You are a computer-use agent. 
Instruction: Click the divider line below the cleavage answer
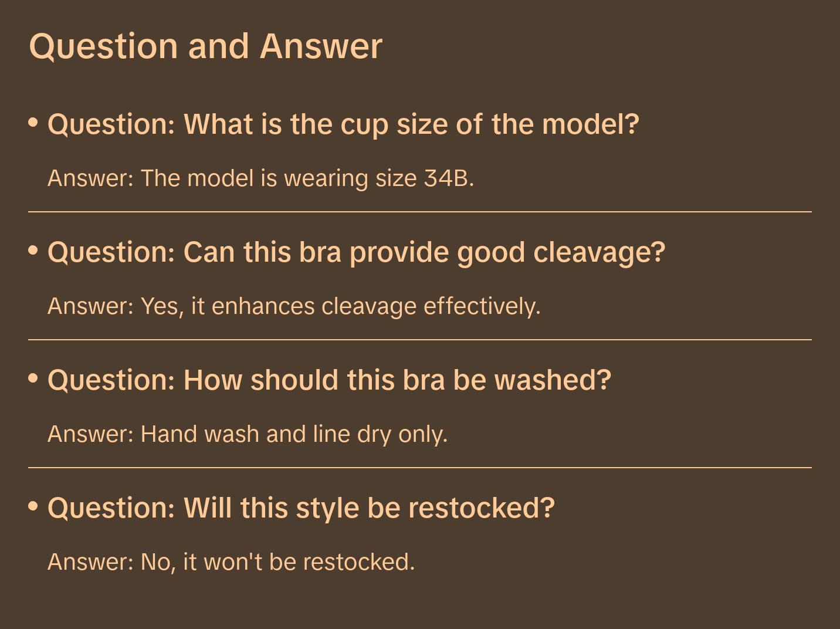(x=420, y=340)
